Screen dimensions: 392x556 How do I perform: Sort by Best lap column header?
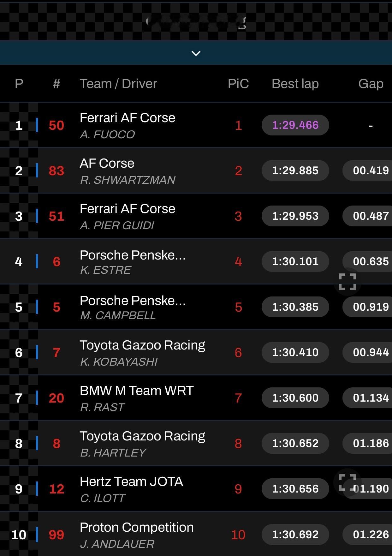tap(295, 84)
